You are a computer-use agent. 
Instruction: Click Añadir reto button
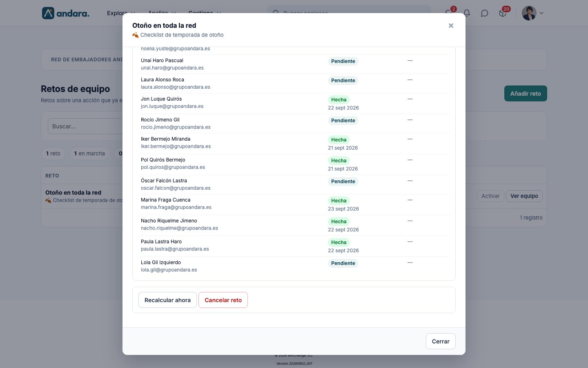point(526,94)
